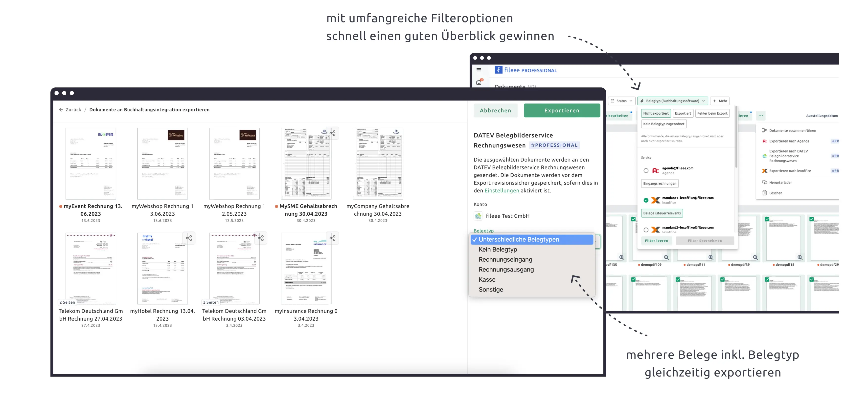The width and height of the screenshot is (868, 418).
Task: Expand the Status filter dropdown
Action: [622, 101]
